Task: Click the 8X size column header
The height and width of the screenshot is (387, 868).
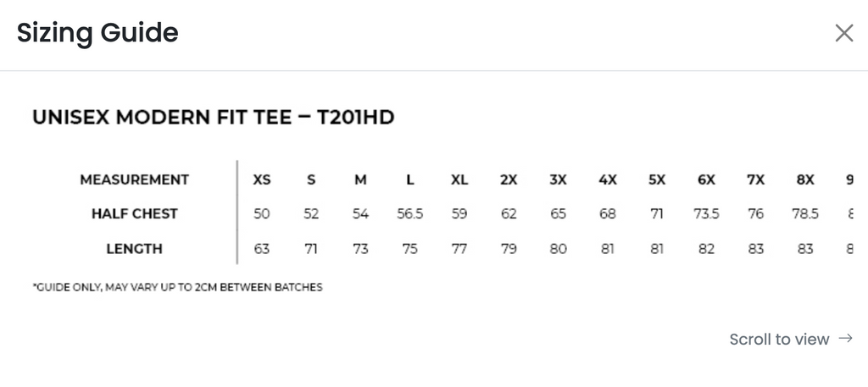Action: click(x=805, y=180)
